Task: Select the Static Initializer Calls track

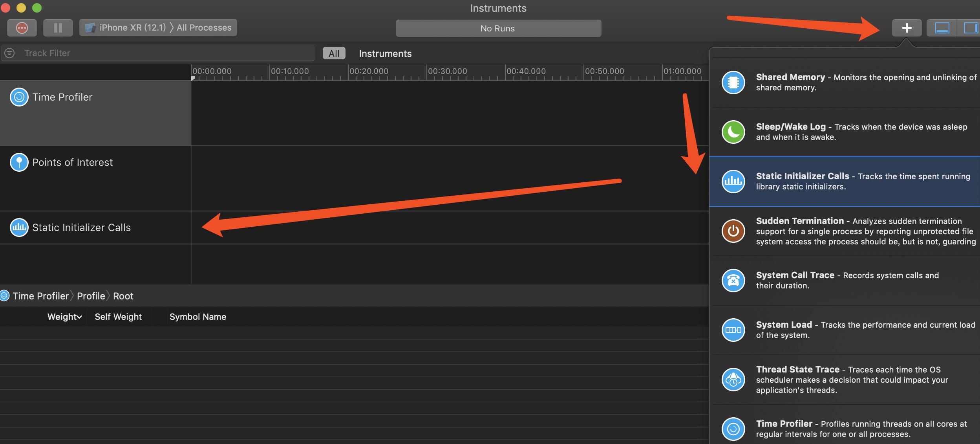Action: coord(81,228)
